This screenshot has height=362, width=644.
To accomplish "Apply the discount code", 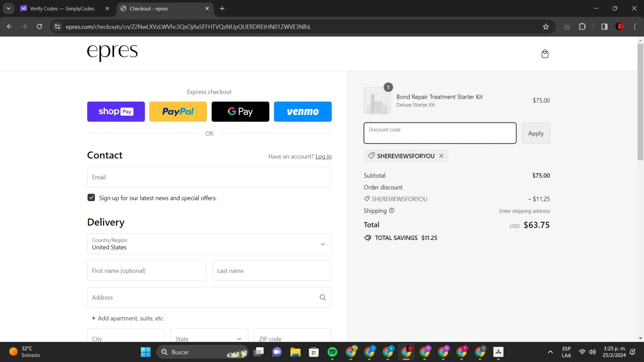I will [x=536, y=133].
